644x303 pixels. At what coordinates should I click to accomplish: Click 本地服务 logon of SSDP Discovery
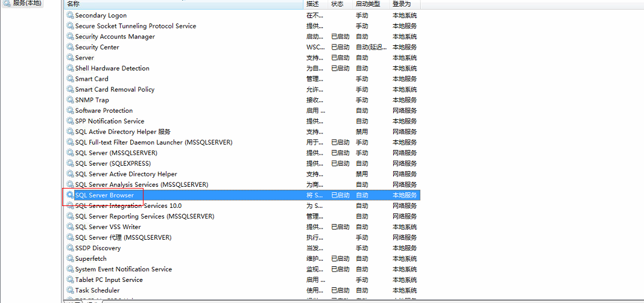point(405,248)
